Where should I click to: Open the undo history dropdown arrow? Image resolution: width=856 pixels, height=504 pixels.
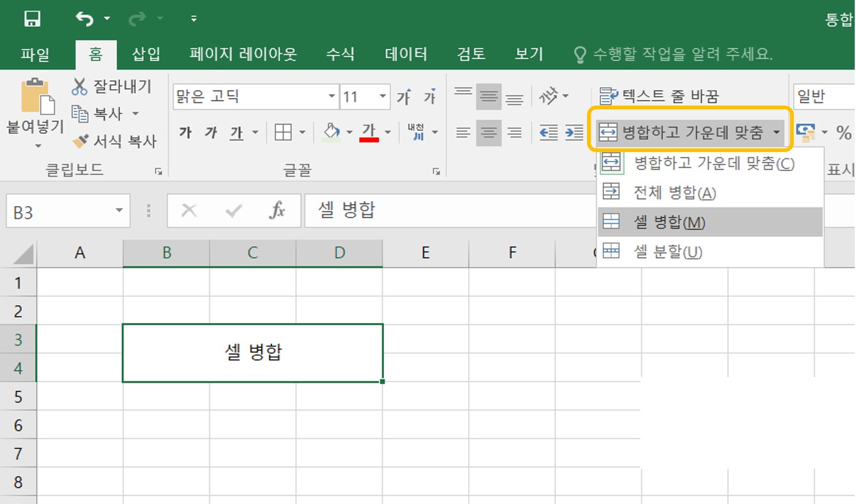pos(107,19)
